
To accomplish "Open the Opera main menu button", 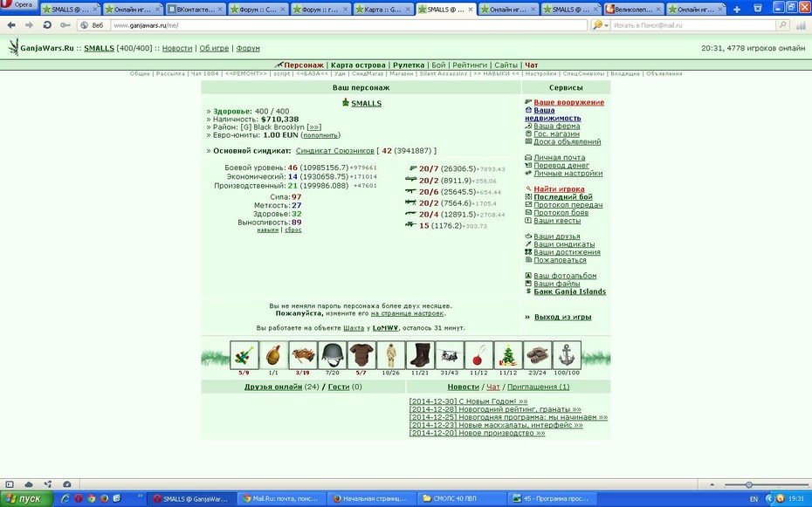I will [18, 4].
